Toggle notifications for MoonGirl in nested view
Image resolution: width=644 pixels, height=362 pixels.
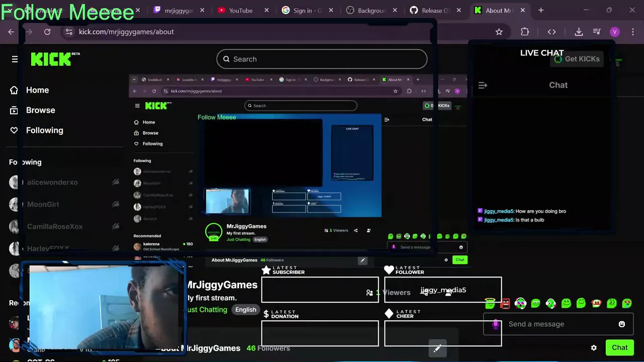[190, 184]
